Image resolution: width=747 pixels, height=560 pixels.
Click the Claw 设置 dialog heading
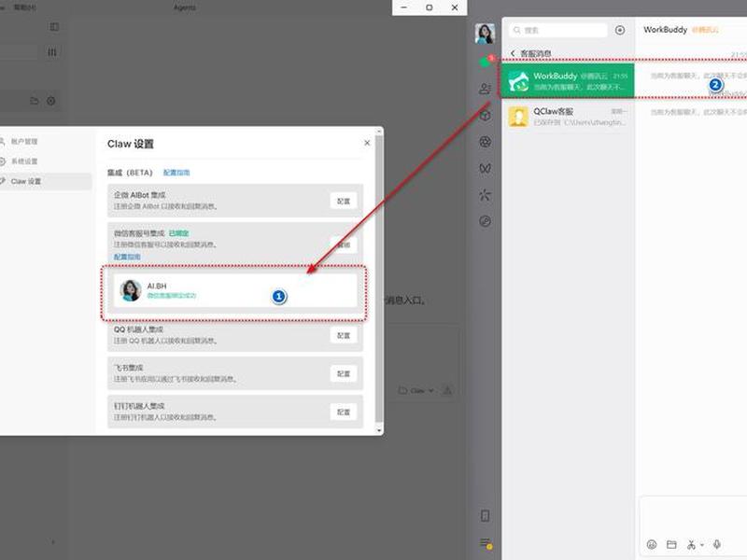click(x=130, y=144)
